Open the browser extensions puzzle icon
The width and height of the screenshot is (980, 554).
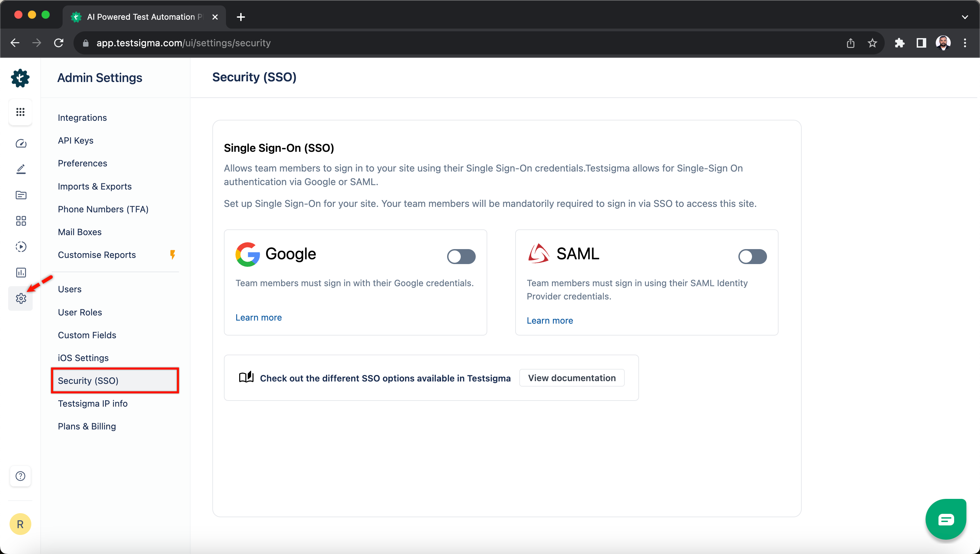900,43
